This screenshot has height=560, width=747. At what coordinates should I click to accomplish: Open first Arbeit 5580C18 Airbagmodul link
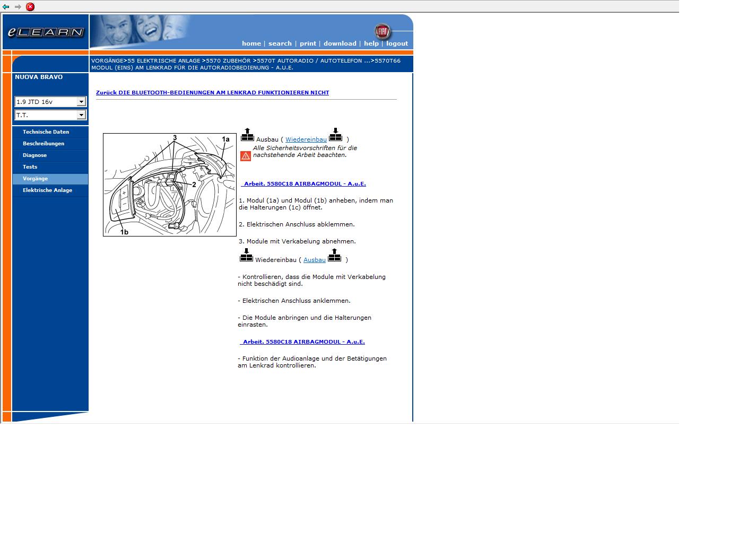pos(304,184)
